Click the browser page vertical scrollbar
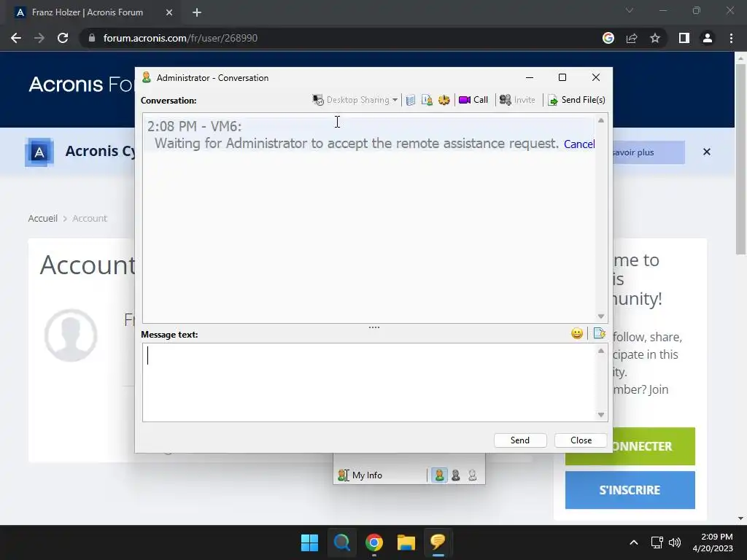The height and width of the screenshot is (560, 747). [x=740, y=159]
